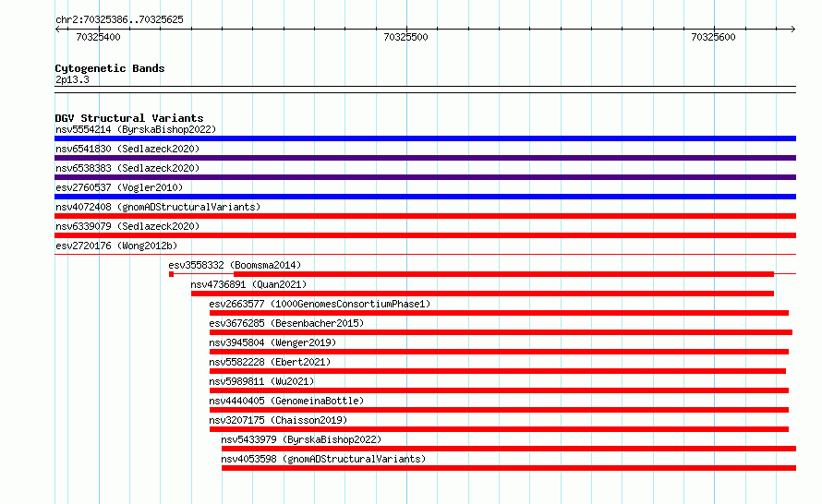The height and width of the screenshot is (504, 822).
Task: Select the red bar under nsv3945804
Action: 499,352
